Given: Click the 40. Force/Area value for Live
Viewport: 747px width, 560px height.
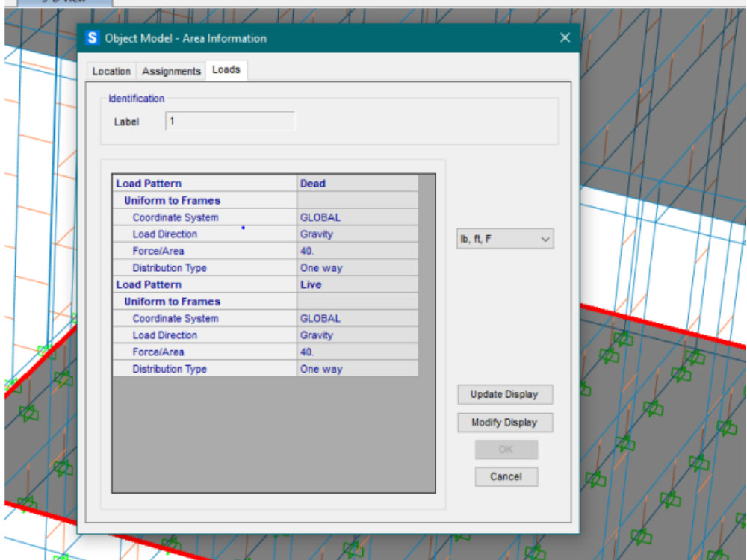Looking at the screenshot, I should [x=357, y=352].
